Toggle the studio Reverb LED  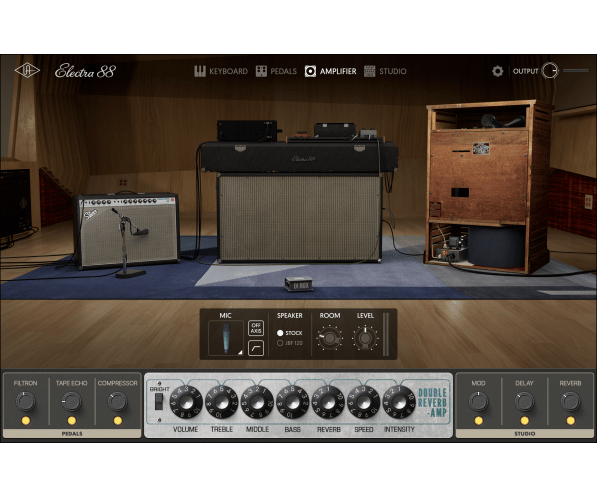[570, 421]
